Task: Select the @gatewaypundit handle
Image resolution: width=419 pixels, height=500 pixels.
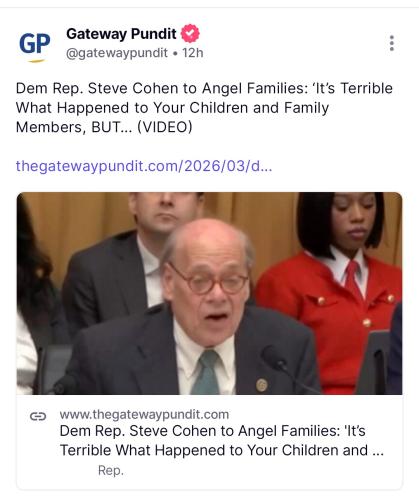Action: click(117, 53)
